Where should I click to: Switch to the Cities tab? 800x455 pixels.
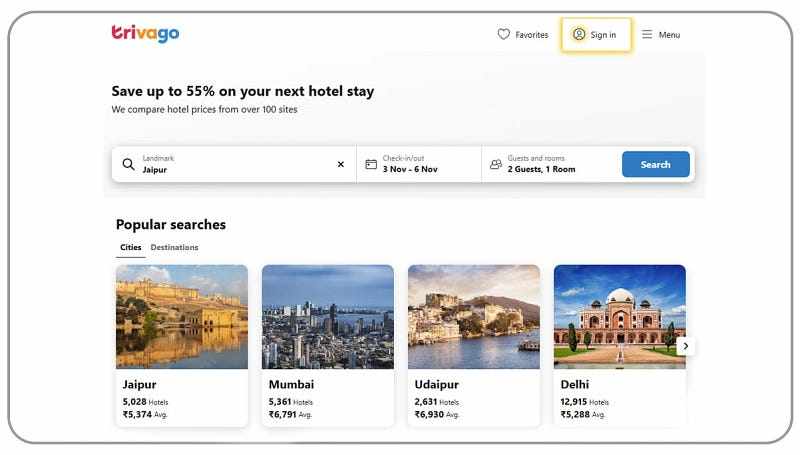[x=131, y=247]
